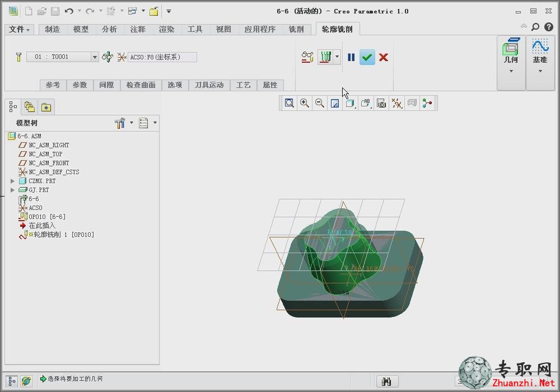Open the 属性 properties panel
This screenshot has width=560, height=392.
pos(270,85)
